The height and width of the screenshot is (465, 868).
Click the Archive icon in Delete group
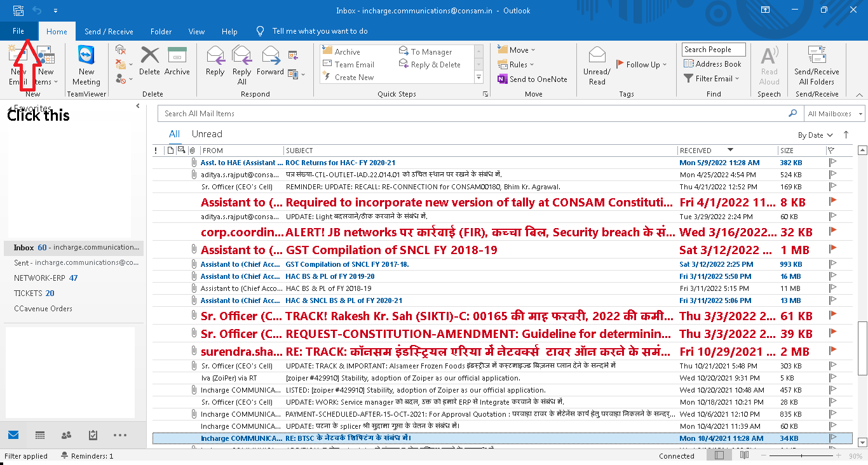tap(177, 55)
